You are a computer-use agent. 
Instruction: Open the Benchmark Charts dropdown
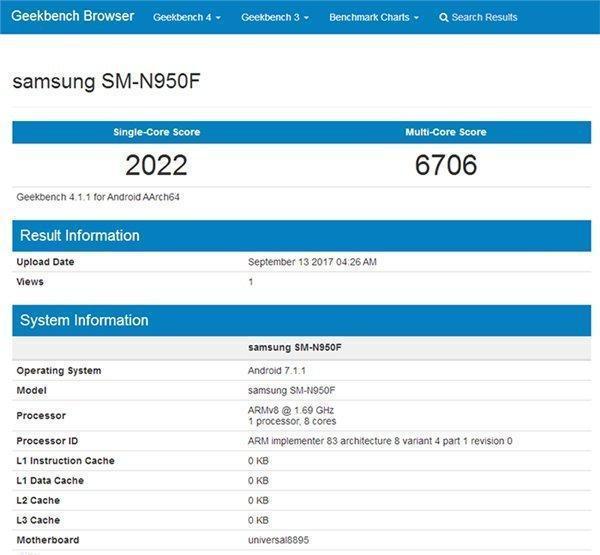coord(374,17)
